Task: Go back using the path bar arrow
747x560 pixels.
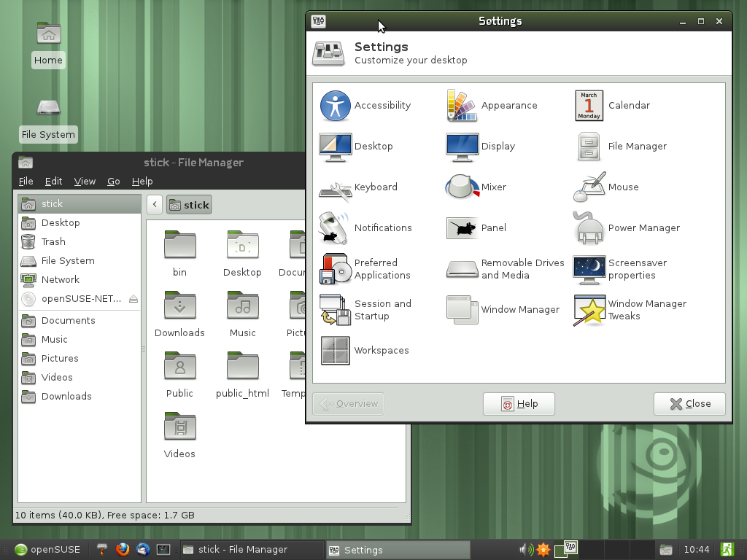Action: 155,205
